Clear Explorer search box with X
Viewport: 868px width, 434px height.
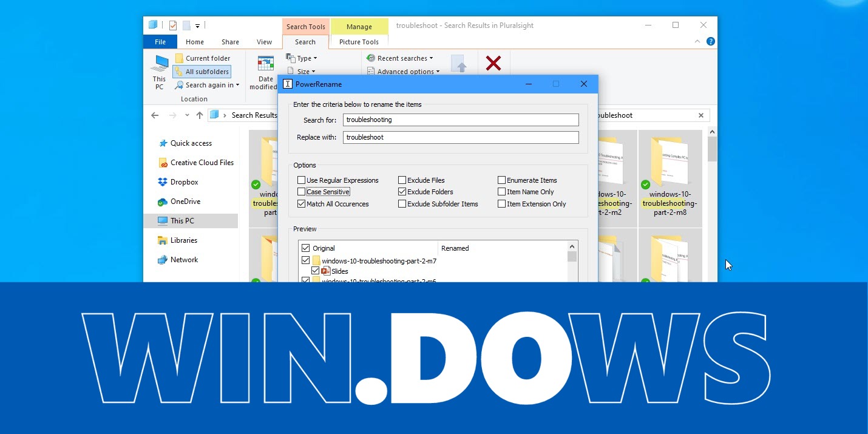pos(701,115)
